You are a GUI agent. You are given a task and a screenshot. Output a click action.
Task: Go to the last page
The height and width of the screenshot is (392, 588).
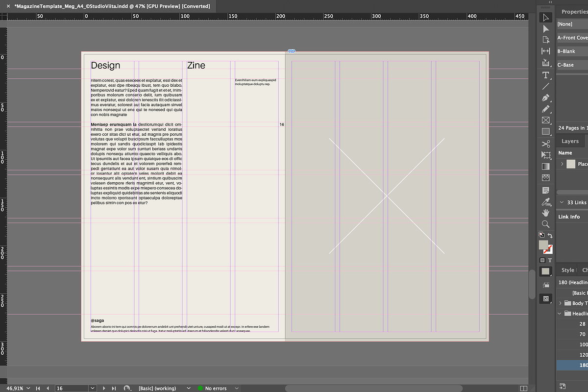click(114, 388)
